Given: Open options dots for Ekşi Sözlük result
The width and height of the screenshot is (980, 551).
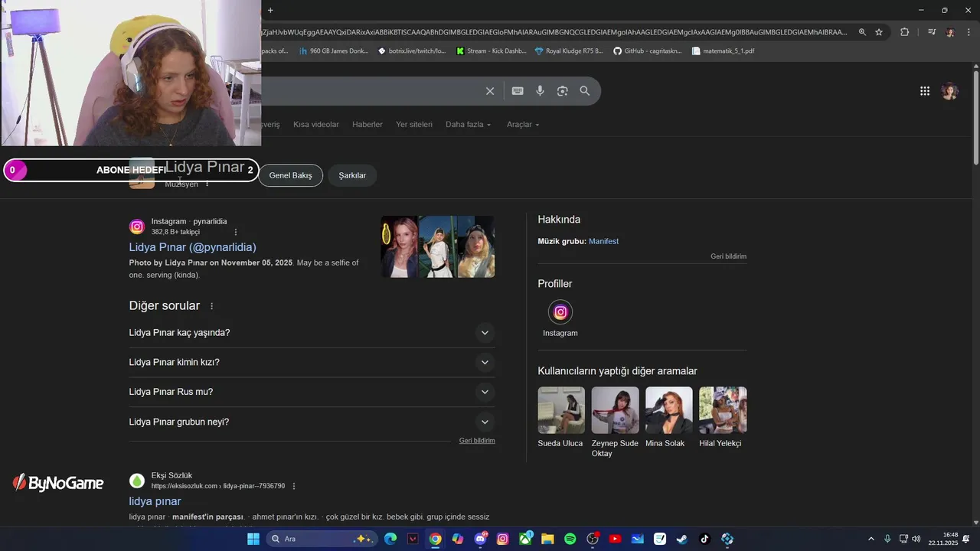Looking at the screenshot, I should [294, 486].
